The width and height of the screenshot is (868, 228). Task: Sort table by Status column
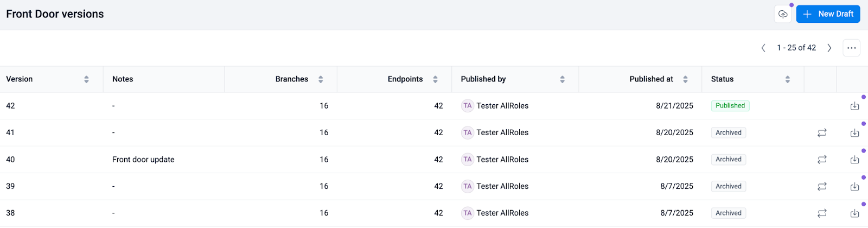tap(787, 79)
